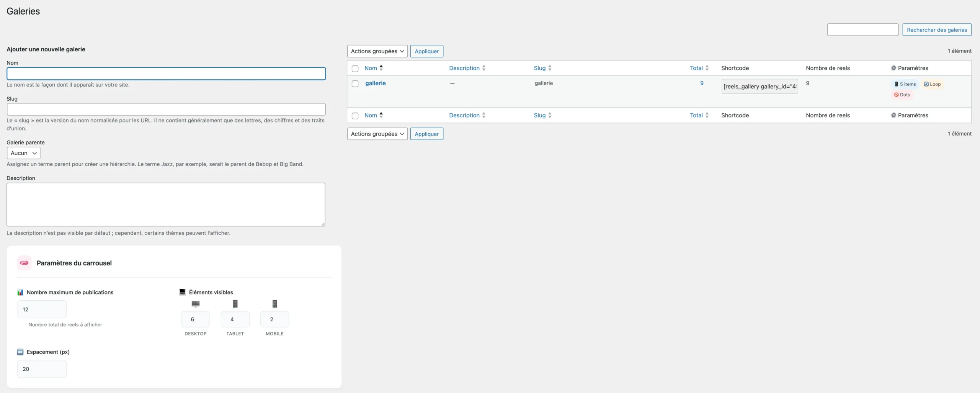Click the mobile phone icon above MOBILE

click(x=274, y=304)
